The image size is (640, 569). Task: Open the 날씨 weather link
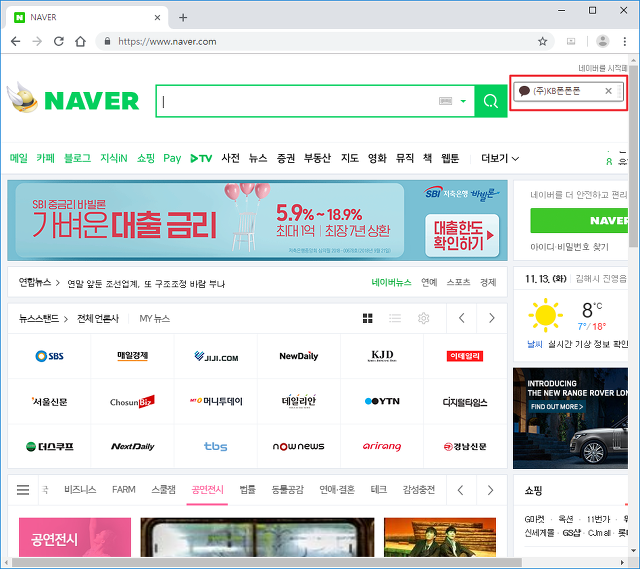pyautogui.click(x=534, y=344)
